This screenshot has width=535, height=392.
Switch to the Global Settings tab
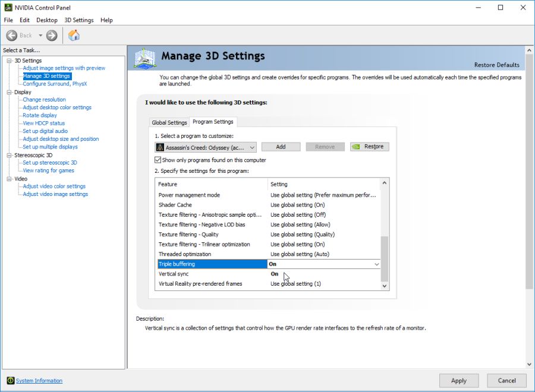point(169,122)
